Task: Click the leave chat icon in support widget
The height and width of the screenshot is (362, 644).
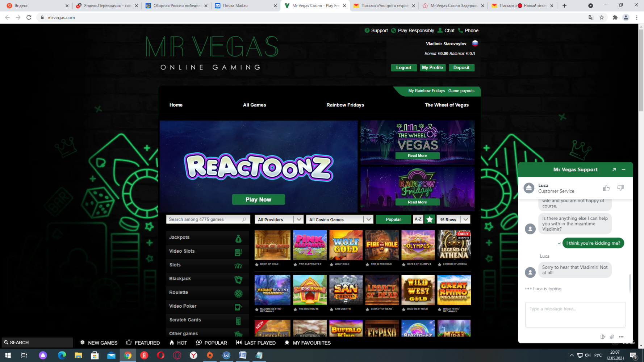Action: pos(603,337)
